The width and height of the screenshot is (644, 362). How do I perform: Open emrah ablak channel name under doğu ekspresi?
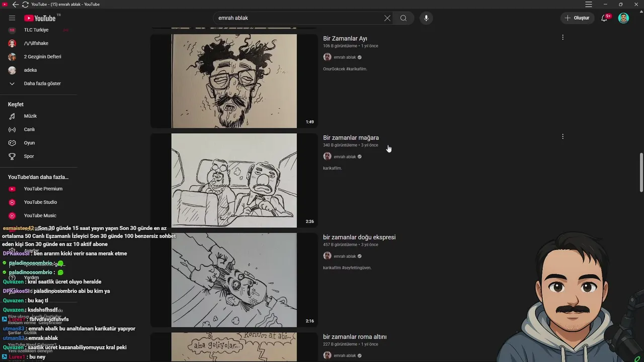pyautogui.click(x=345, y=256)
